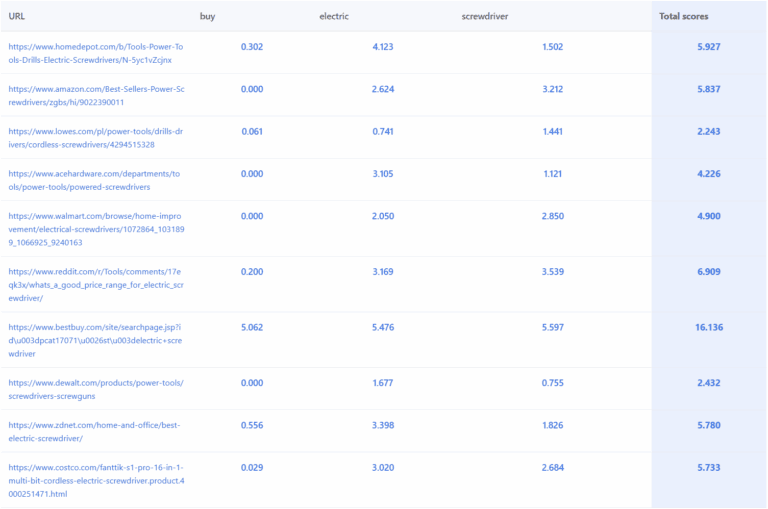The width and height of the screenshot is (768, 509).
Task: Select buy score 0.000 in dewalt row
Action: pos(252,383)
